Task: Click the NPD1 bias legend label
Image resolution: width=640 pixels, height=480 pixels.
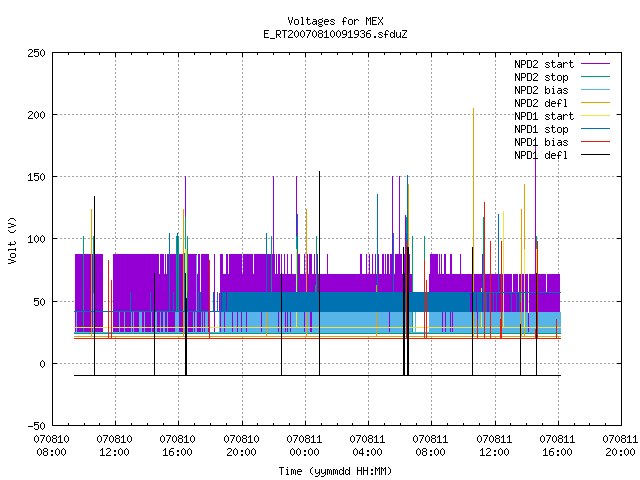Action: coord(541,142)
